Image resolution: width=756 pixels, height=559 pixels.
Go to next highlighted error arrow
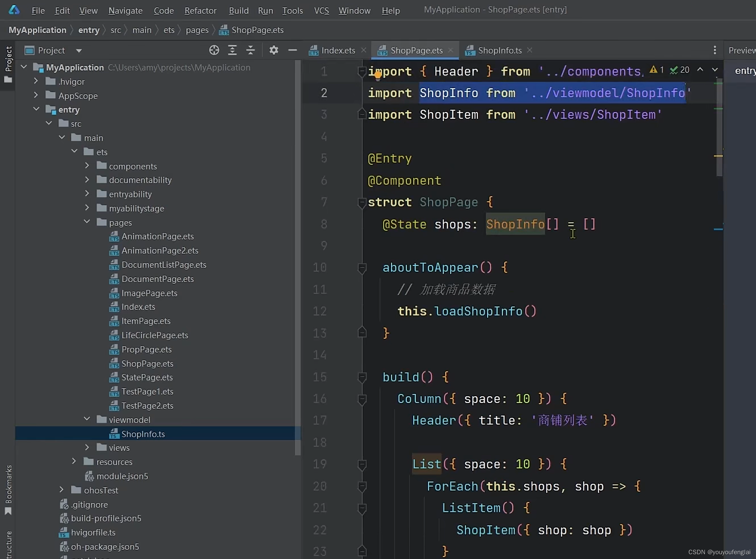pos(715,70)
